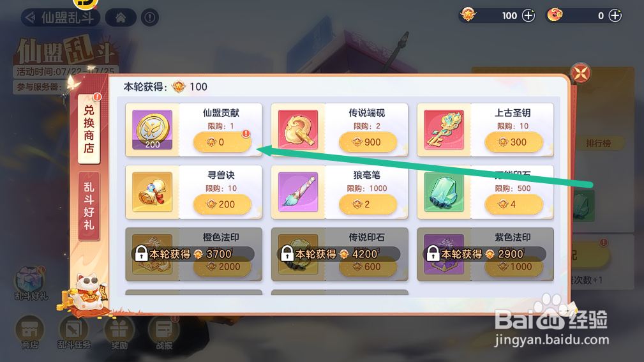Switch to 兑换商店 tab
The image size is (644, 362).
click(x=89, y=129)
